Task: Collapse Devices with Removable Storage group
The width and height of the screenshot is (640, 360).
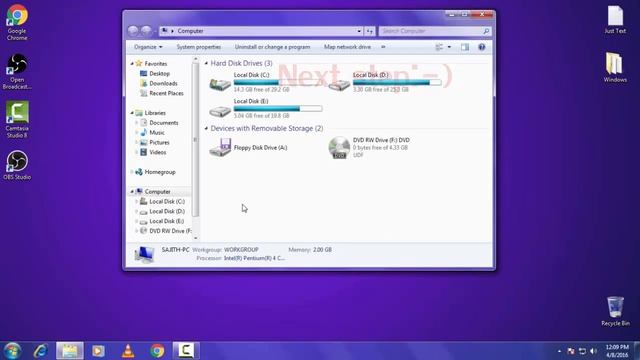Action: [x=206, y=128]
